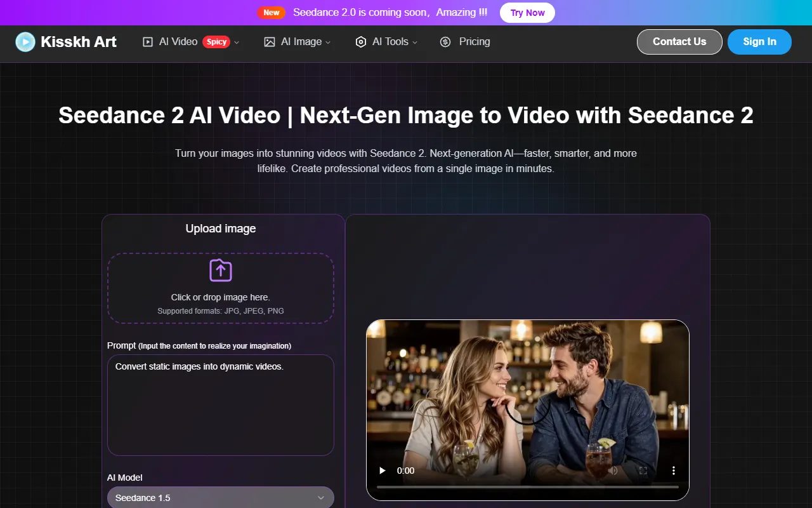Viewport: 812px width, 508px height.
Task: Open the video's three-dot options menu
Action: (673, 471)
